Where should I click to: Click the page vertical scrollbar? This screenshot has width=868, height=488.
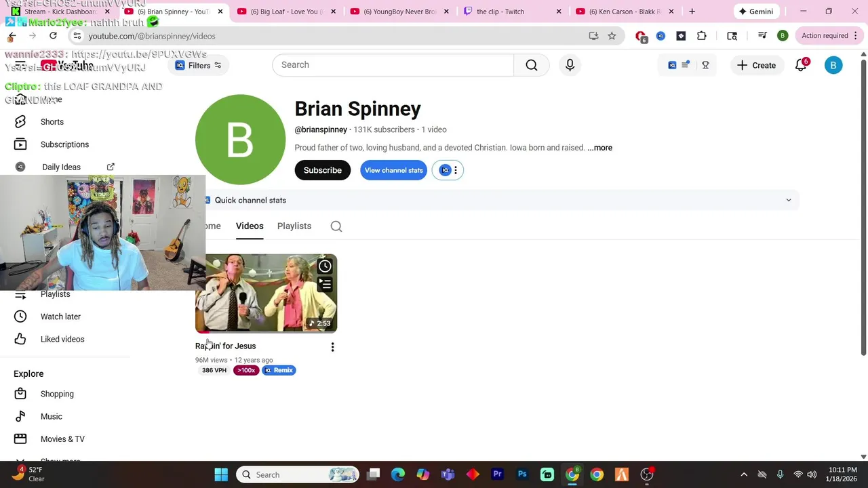(863, 207)
